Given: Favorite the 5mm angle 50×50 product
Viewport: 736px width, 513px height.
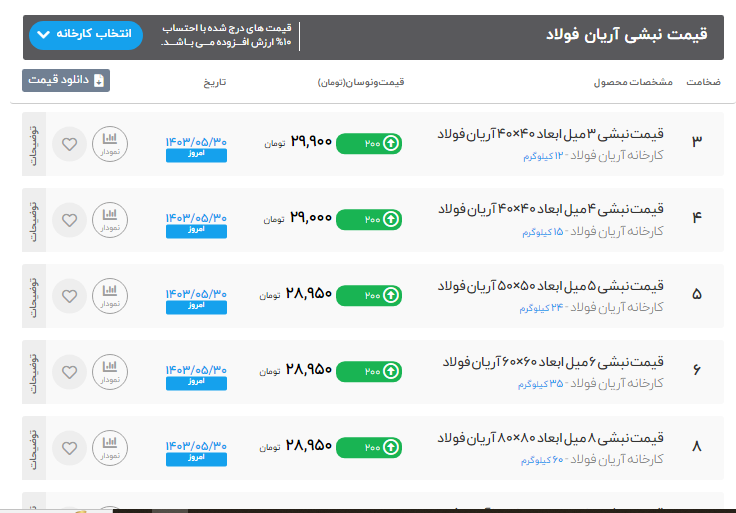Looking at the screenshot, I should 69,296.
